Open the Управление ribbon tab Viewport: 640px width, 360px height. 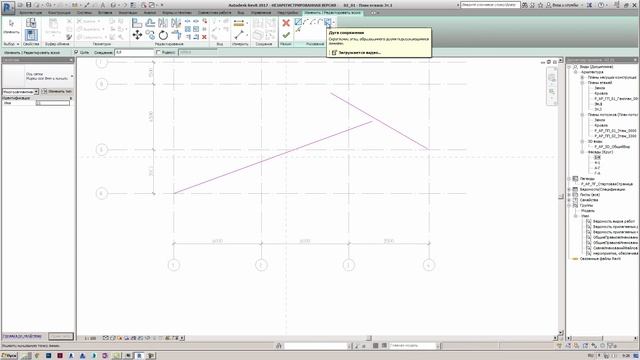click(261, 13)
